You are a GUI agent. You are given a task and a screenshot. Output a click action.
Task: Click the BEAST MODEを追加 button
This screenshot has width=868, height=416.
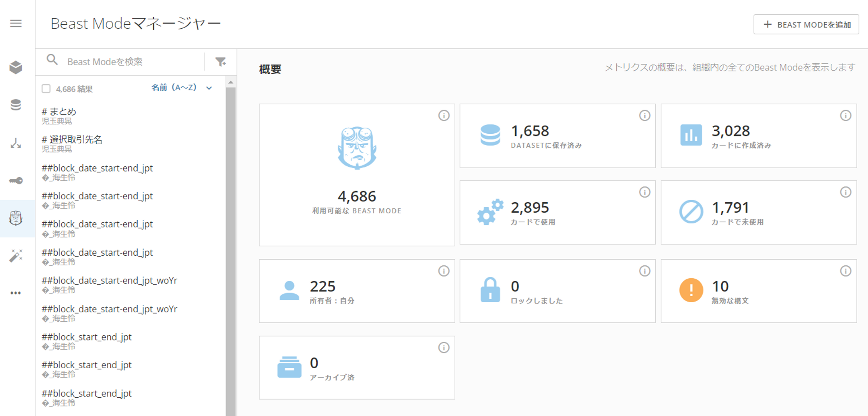click(x=806, y=24)
